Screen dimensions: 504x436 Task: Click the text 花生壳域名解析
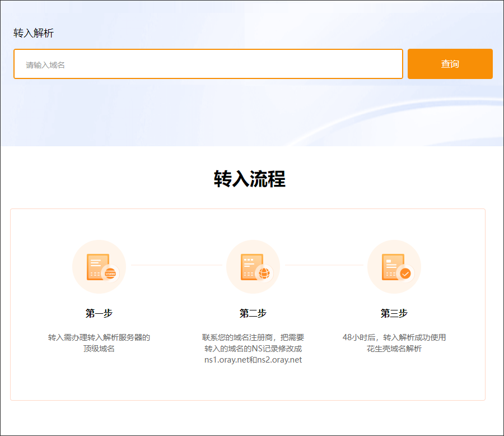point(394,349)
